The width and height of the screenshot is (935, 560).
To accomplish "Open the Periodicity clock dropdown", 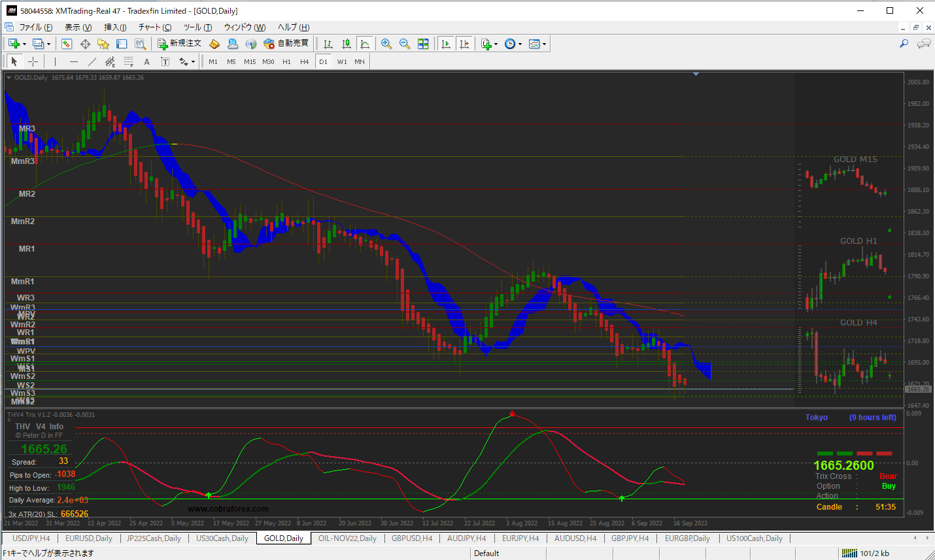I will tap(513, 44).
